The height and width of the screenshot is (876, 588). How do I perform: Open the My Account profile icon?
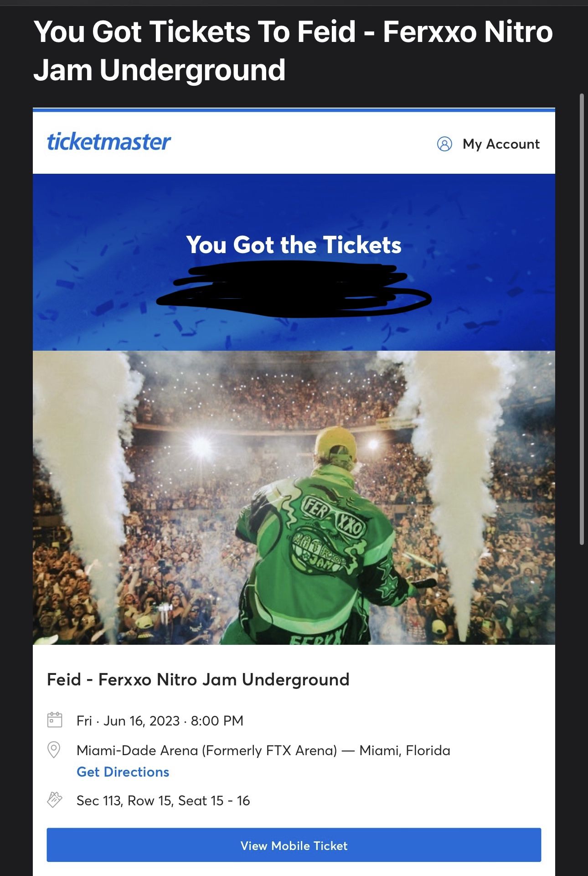pyautogui.click(x=444, y=144)
